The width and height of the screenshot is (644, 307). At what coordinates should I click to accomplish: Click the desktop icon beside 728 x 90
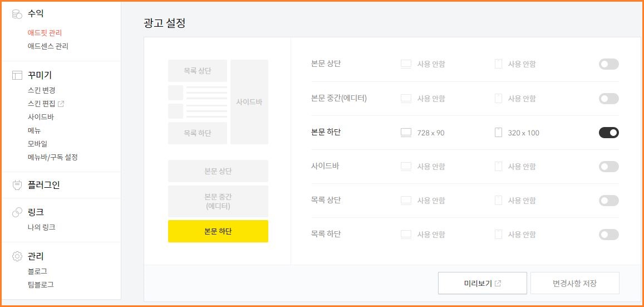(x=406, y=133)
